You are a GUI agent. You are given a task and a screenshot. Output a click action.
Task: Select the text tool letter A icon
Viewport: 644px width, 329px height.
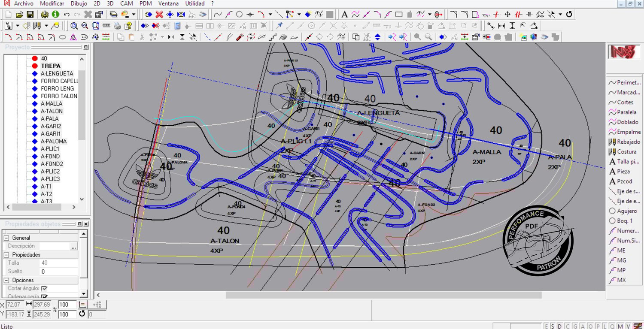(x=344, y=14)
